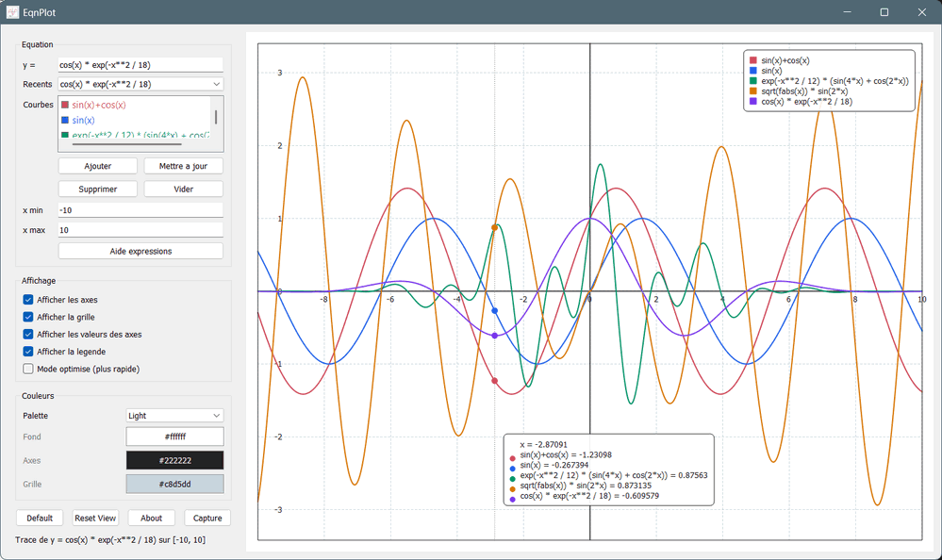This screenshot has height=560, width=942.
Task: Click the blue legend swatch for sin(x)
Action: [x=752, y=70]
